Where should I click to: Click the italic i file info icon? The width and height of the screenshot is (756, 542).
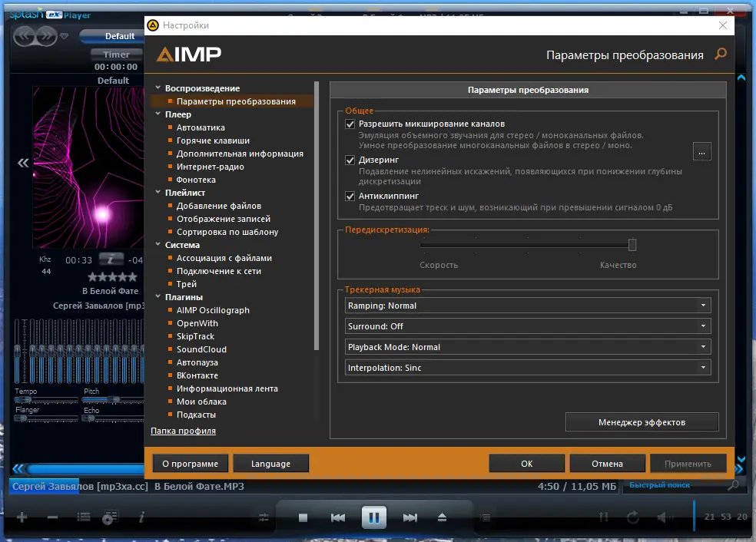[141, 517]
